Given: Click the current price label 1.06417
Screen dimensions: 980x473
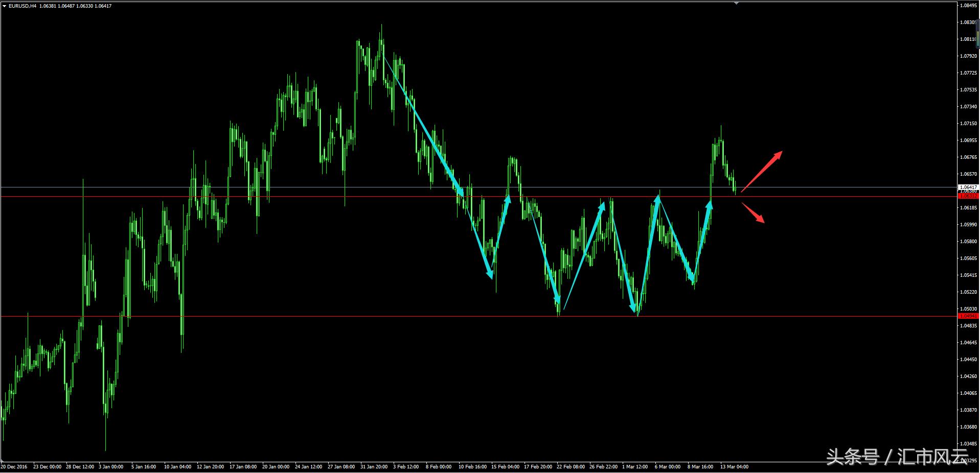Looking at the screenshot, I should pos(968,187).
